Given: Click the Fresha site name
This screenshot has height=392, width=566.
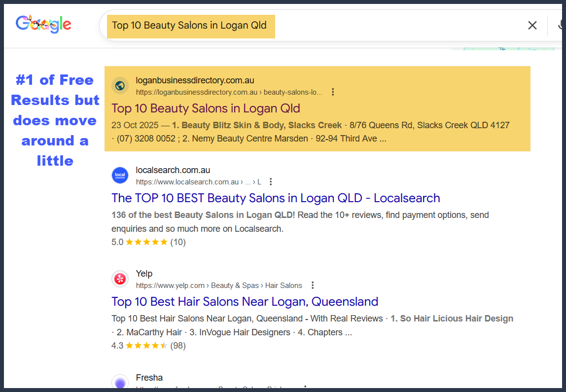Looking at the screenshot, I should 149,378.
